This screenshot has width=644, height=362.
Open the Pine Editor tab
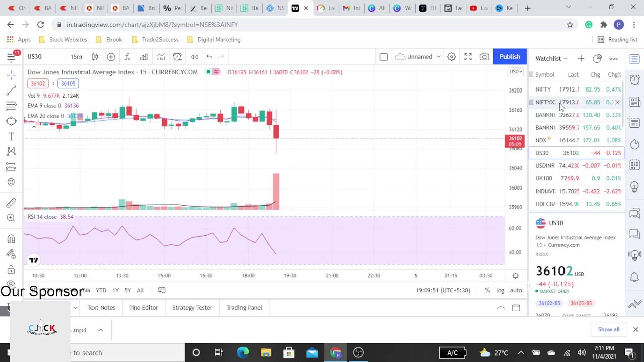coord(143,308)
